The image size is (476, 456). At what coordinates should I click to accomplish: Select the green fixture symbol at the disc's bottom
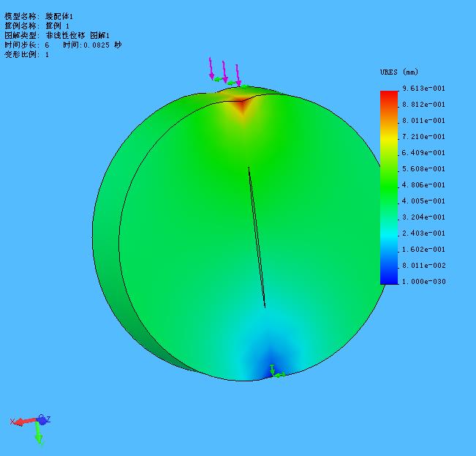pos(277,372)
